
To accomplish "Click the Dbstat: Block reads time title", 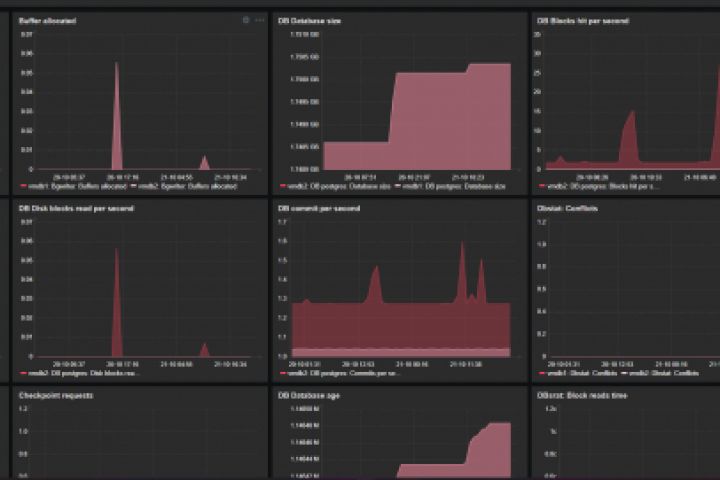I will click(x=582, y=395).
